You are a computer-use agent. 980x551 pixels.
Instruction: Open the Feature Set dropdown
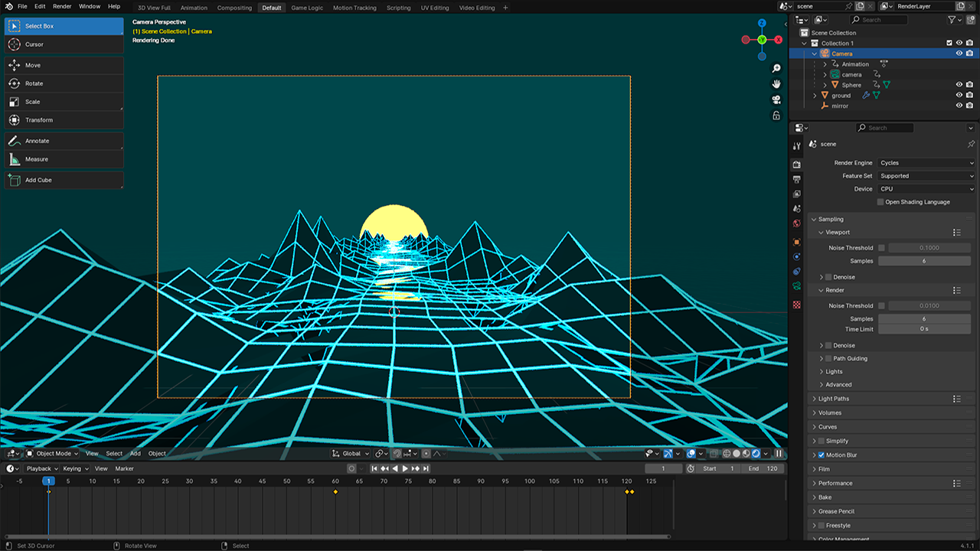tap(926, 176)
